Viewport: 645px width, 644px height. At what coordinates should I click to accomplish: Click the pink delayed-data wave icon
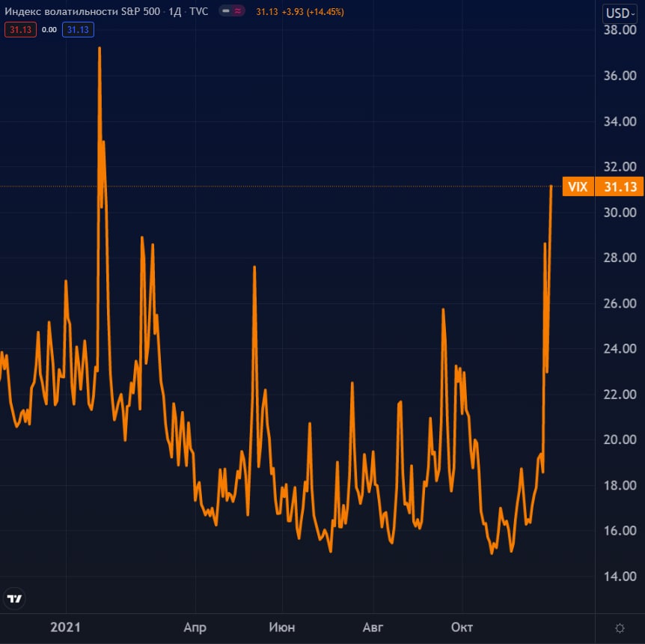click(238, 11)
